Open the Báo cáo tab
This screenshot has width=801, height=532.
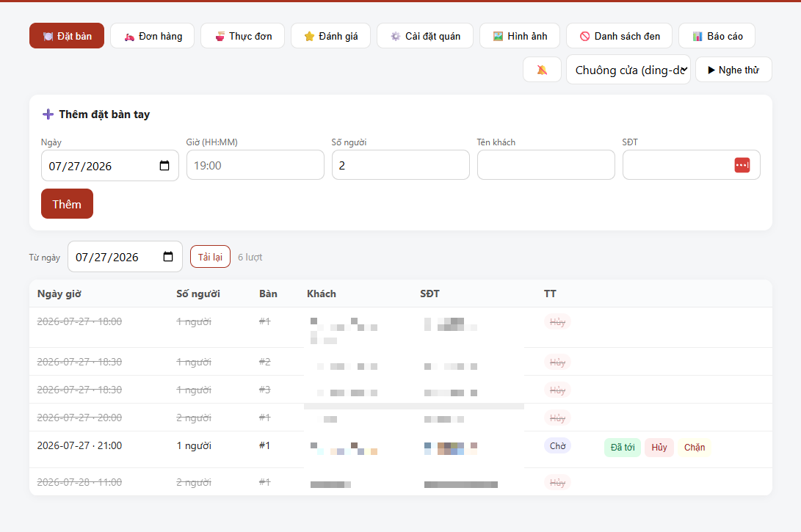[x=717, y=36]
